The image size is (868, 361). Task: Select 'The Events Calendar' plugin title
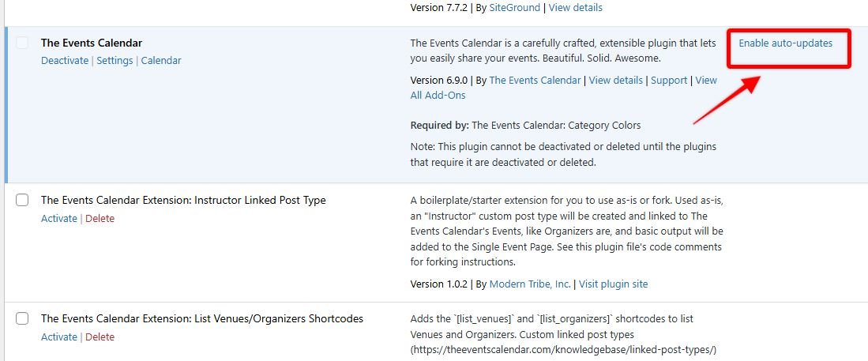point(92,43)
